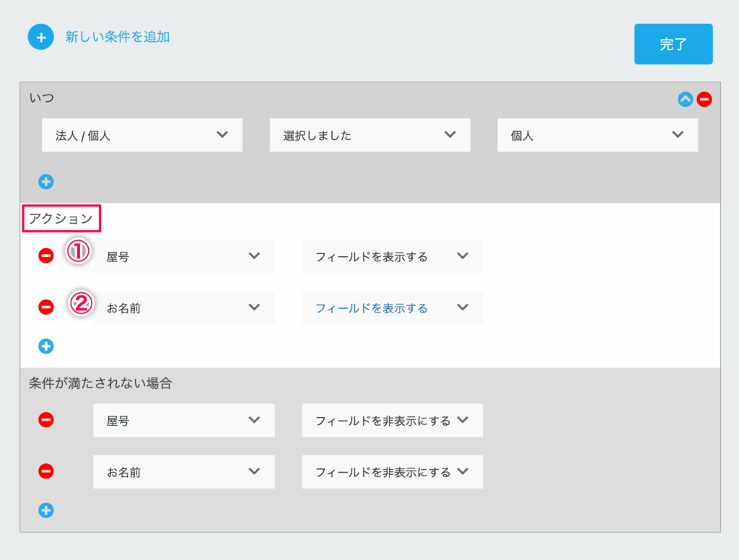739x560 pixels.
Task: Open the お名前 field dropdown under アクション
Action: point(184,307)
